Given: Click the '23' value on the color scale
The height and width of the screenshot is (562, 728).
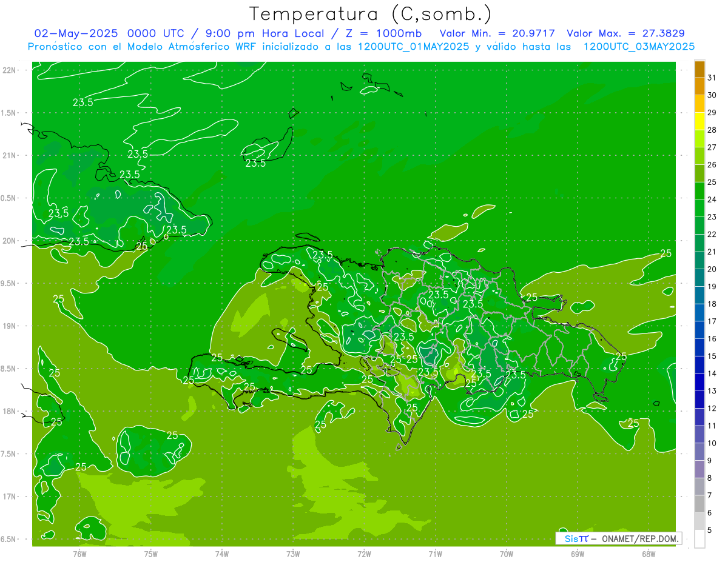Looking at the screenshot, I should [x=712, y=216].
